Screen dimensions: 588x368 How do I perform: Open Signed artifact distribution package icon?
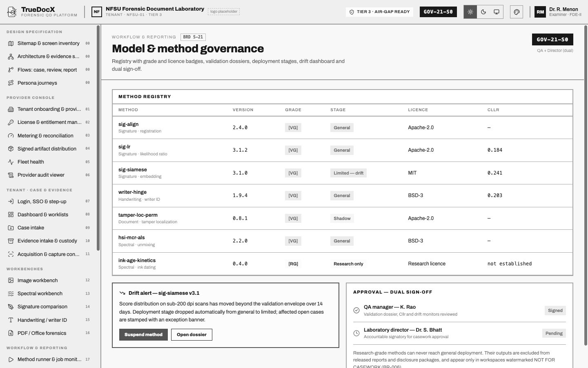pyautogui.click(x=11, y=149)
